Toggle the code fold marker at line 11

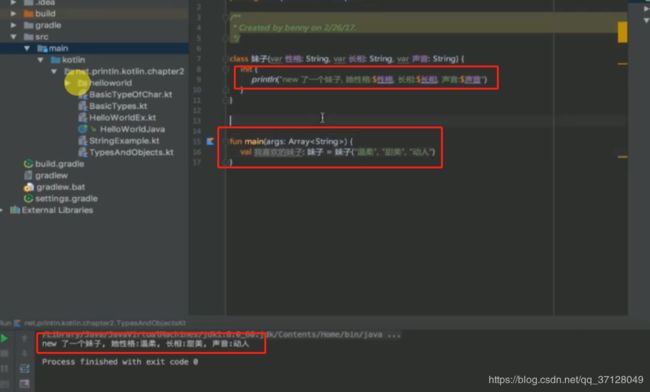tap(226, 100)
